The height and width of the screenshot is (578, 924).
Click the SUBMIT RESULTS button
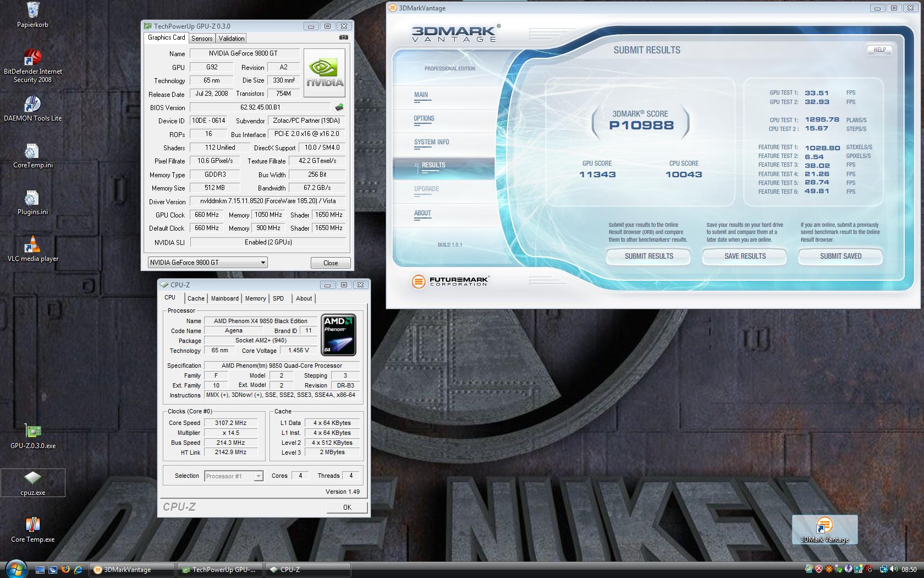coord(648,256)
